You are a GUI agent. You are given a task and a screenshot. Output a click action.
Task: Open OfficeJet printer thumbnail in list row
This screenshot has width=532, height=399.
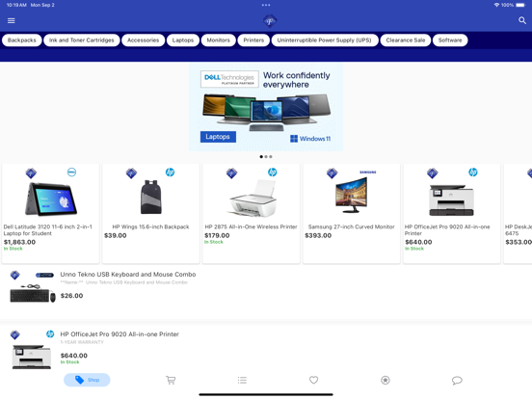coord(32,357)
